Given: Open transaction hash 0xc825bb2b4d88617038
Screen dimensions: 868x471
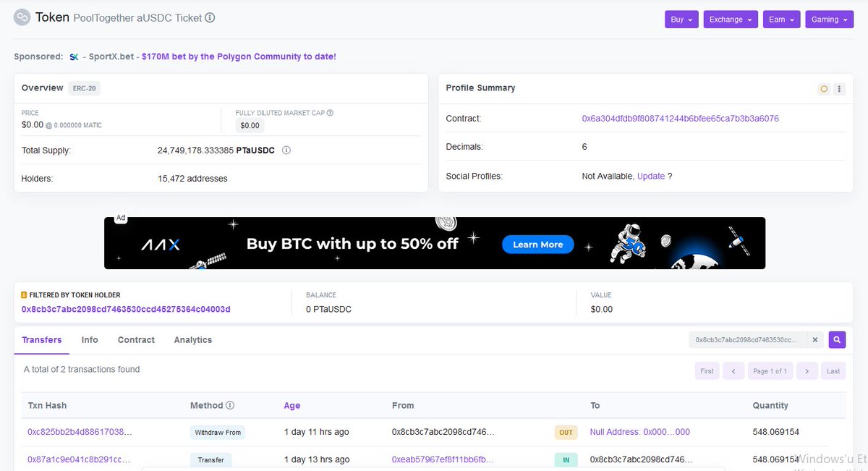Looking at the screenshot, I should (x=80, y=432).
